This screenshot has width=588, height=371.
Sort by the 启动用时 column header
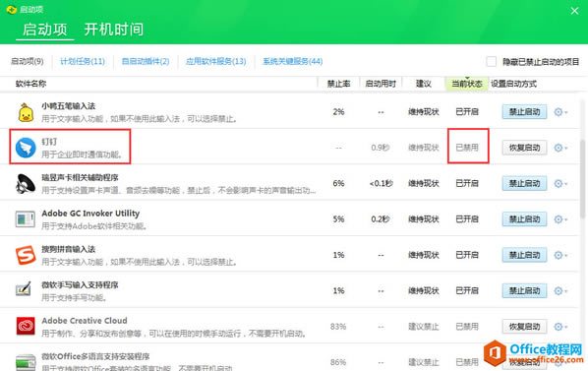381,84
